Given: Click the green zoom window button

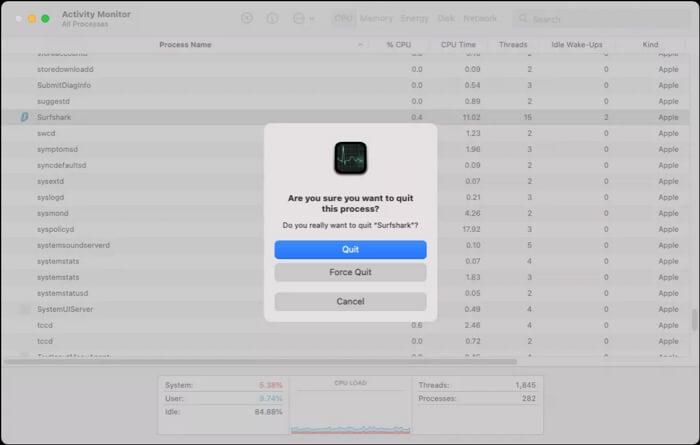Looking at the screenshot, I should [45, 19].
